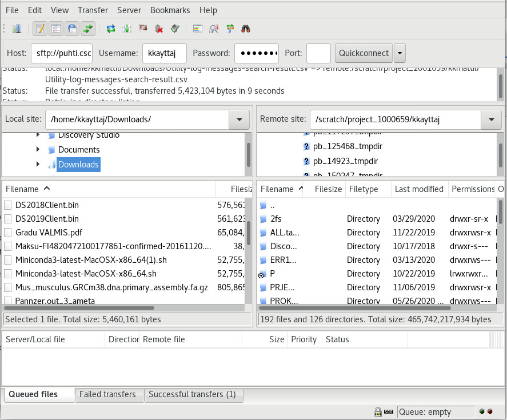This screenshot has width=507, height=420.
Task: Switch to Successful transfers (1) tab
Action: coord(193,394)
